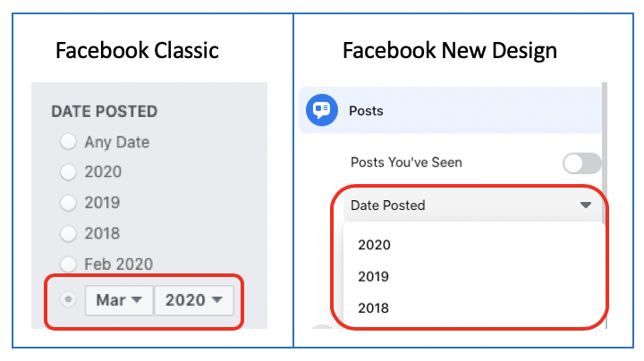Click the blue Posts chat icon
This screenshot has width=644, height=361.
click(322, 110)
